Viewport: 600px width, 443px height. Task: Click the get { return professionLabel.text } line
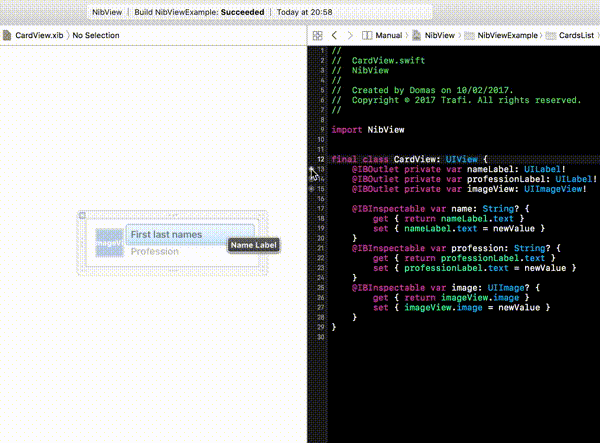pyautogui.click(x=464, y=258)
